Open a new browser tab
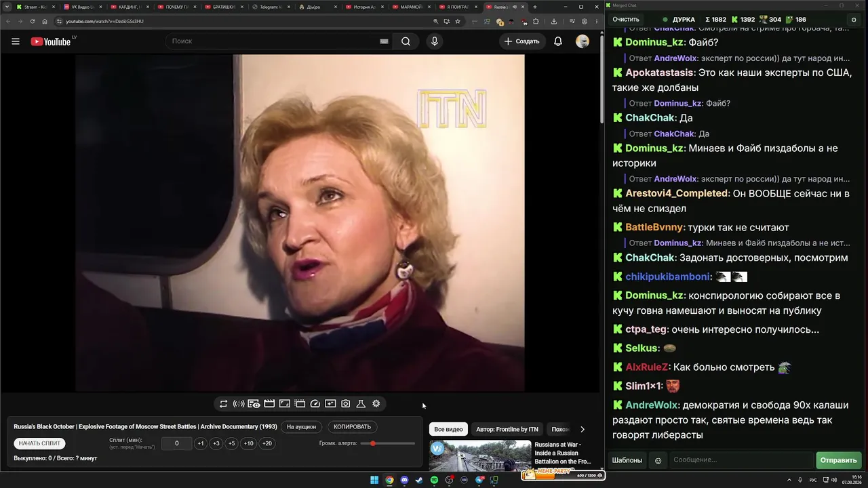868x488 pixels. tap(535, 7)
